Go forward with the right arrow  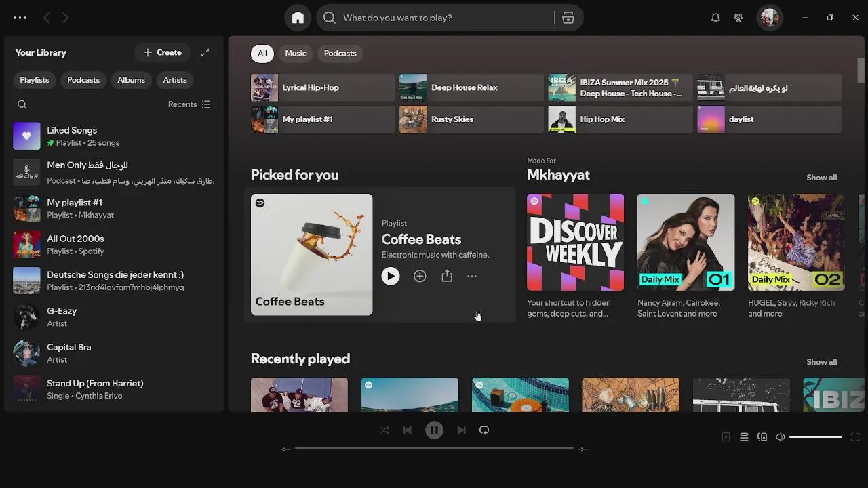(x=65, y=18)
